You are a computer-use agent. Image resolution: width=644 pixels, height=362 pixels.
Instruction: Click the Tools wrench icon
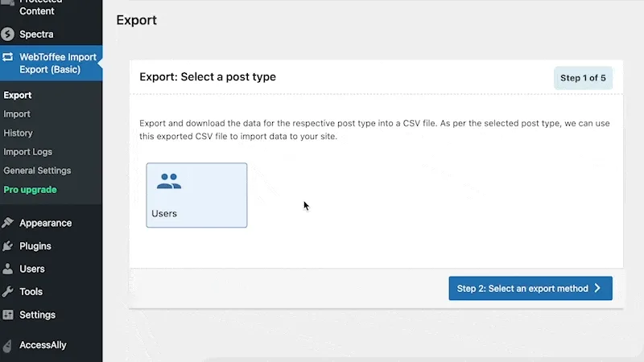[x=7, y=292]
